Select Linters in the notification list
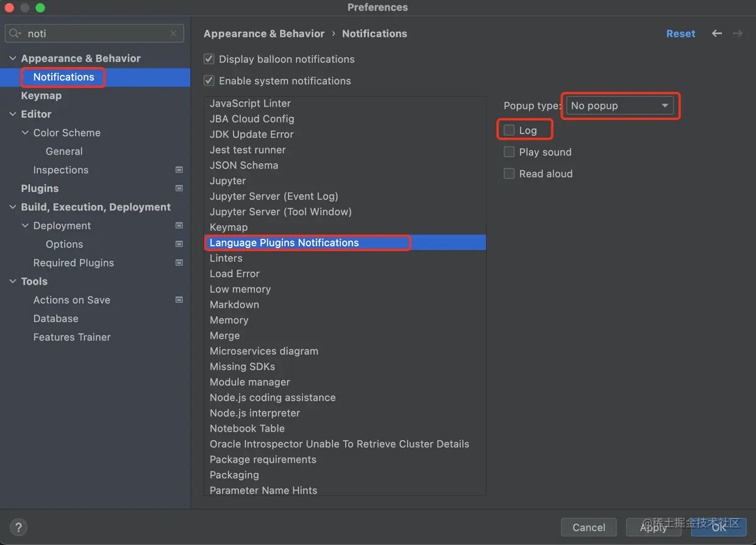Viewport: 756px width, 545px height. (x=345, y=258)
